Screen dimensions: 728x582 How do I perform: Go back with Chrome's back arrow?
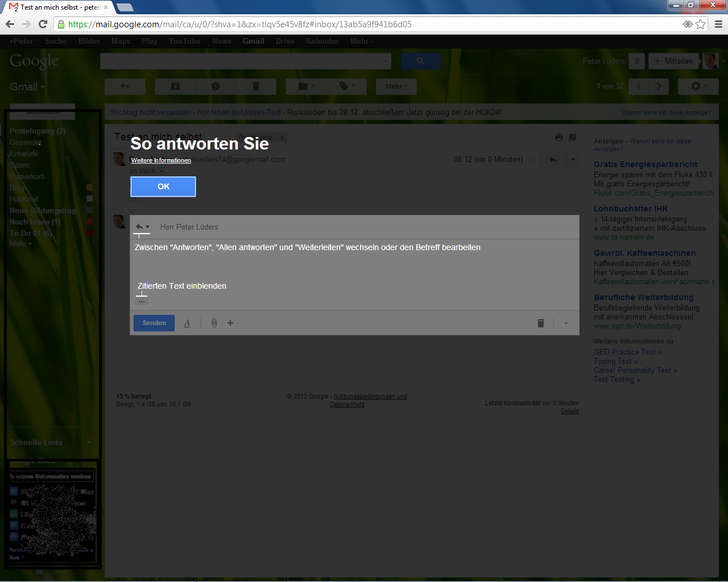10,24
